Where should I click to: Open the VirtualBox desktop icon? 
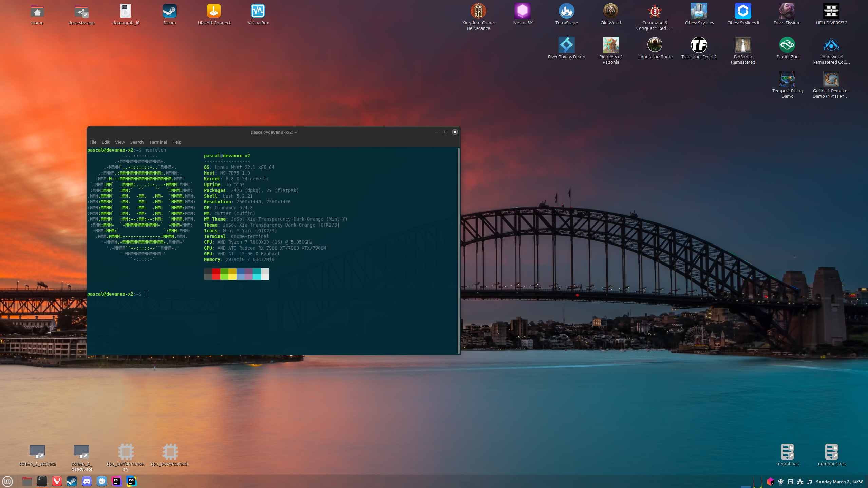pos(258,12)
